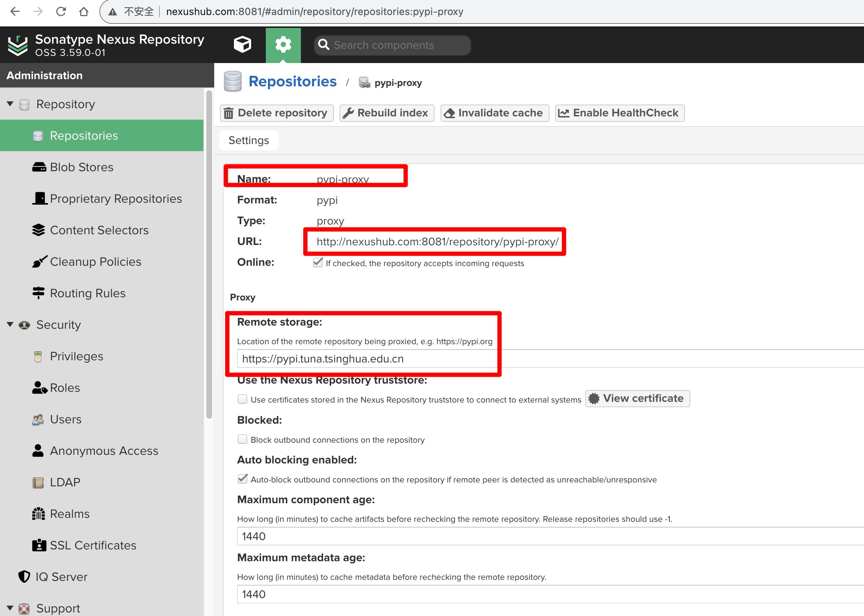This screenshot has width=864, height=616.
Task: Click the Maximum metadata age field
Action: click(550, 594)
